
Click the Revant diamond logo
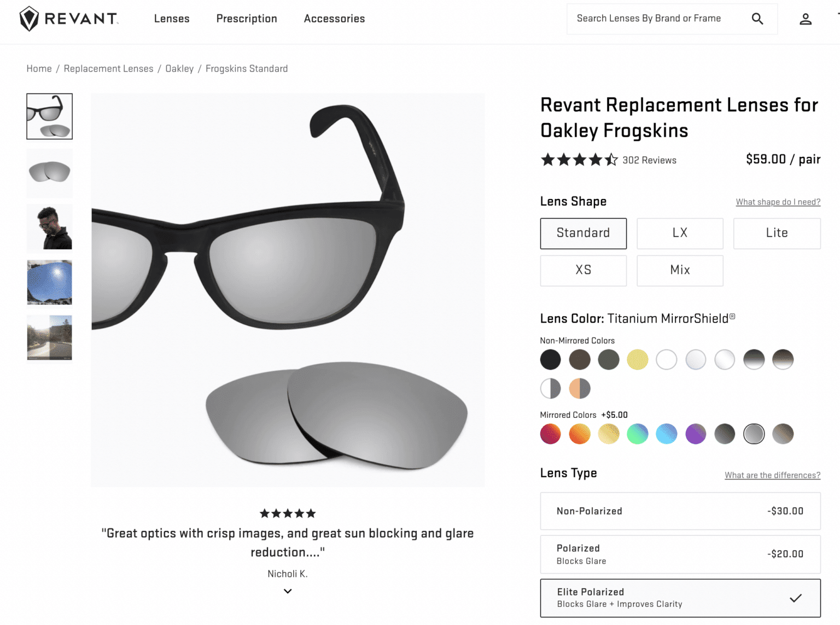tap(30, 17)
